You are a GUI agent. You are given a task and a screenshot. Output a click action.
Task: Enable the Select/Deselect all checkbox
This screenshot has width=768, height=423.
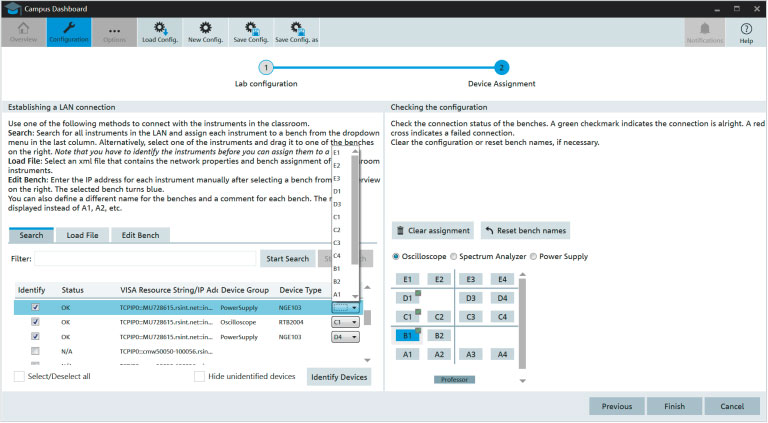click(x=20, y=376)
